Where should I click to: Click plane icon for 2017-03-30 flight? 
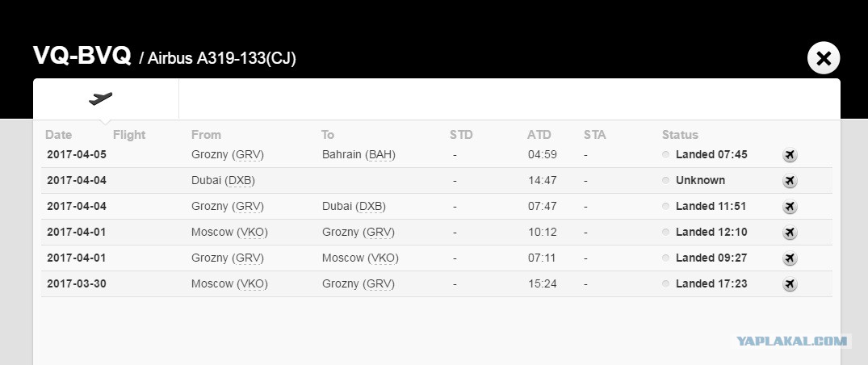(x=790, y=284)
